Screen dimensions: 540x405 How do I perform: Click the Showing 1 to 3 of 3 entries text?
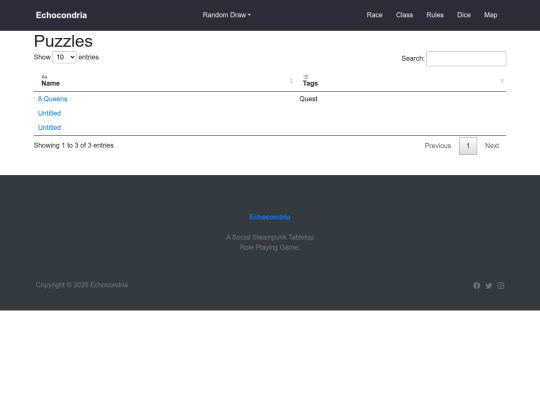74,145
